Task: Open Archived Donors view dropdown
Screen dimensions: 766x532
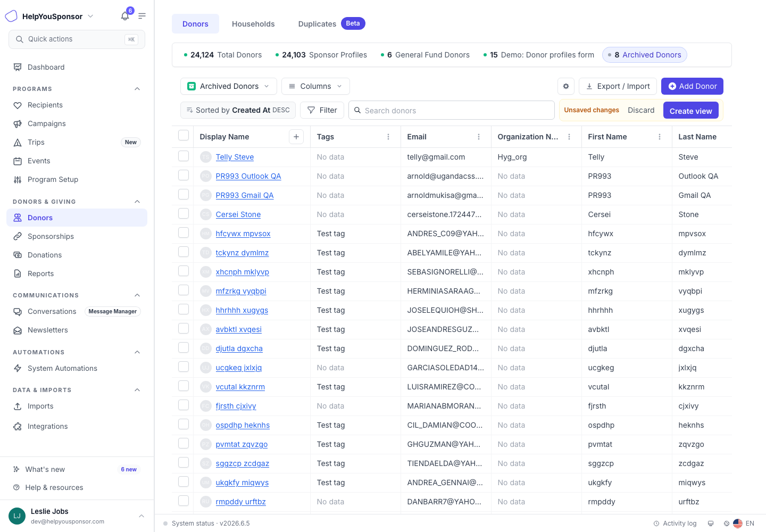Action: (x=229, y=86)
